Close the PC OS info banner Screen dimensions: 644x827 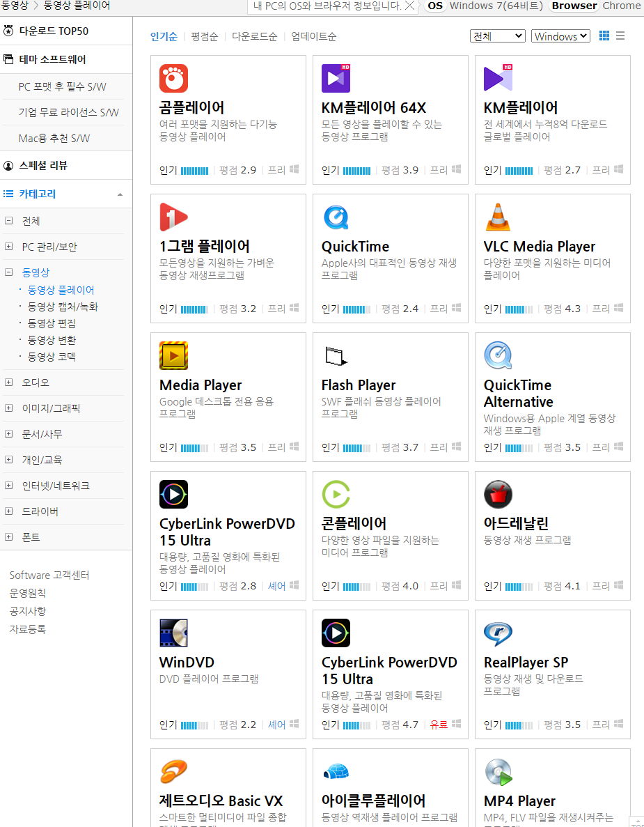(409, 6)
